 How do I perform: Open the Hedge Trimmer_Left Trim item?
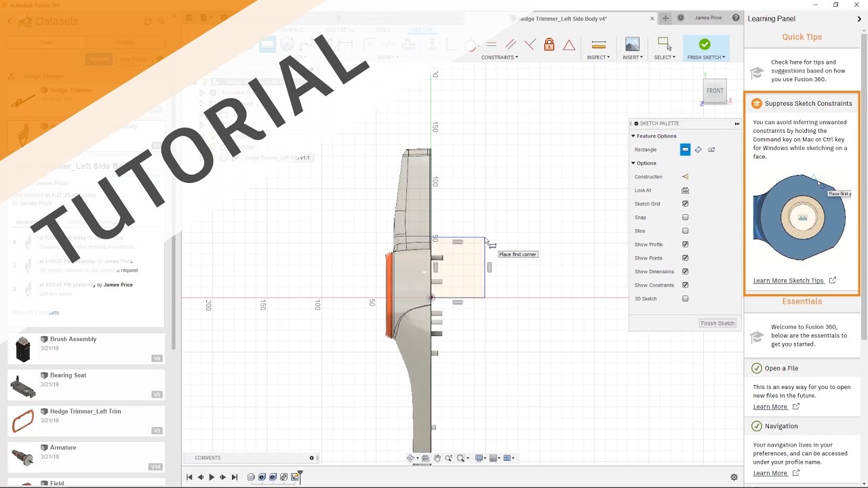point(86,421)
